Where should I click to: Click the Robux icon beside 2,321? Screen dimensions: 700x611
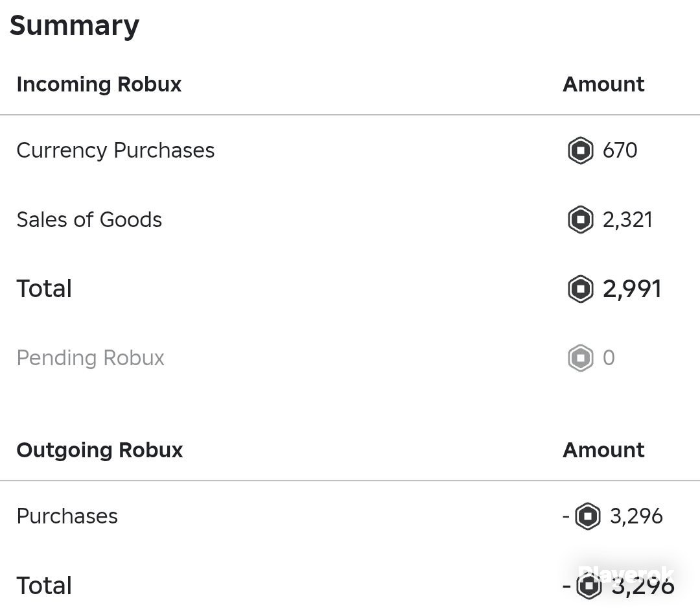(x=580, y=219)
